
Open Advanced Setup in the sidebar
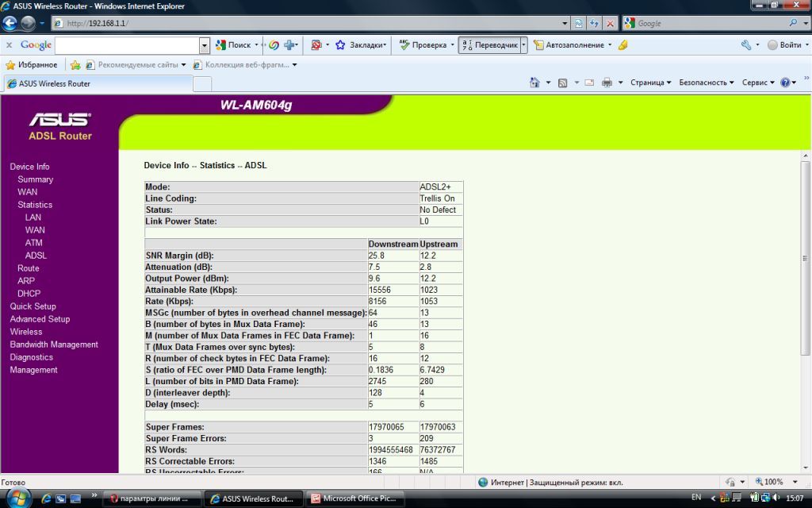pyautogui.click(x=40, y=319)
